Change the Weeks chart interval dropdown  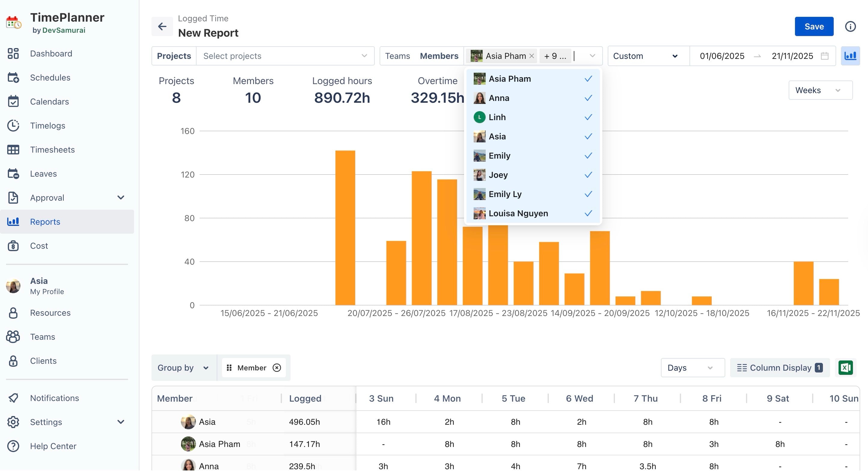pyautogui.click(x=820, y=90)
